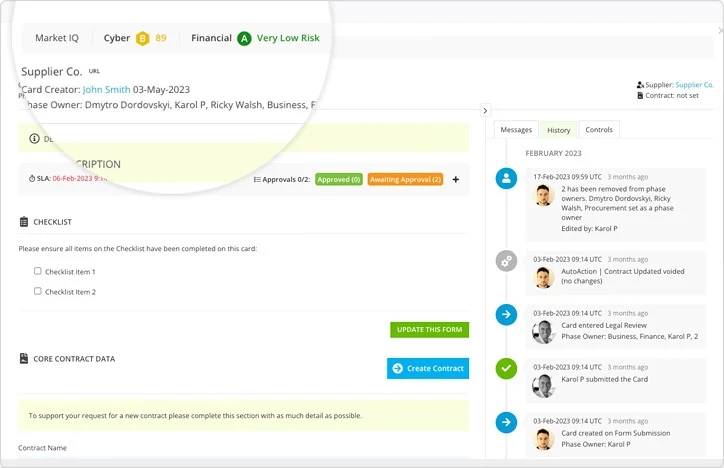Screen dimensions: 724x468
Task: Click the UPDATE THIS FORM button
Action: coord(429,330)
